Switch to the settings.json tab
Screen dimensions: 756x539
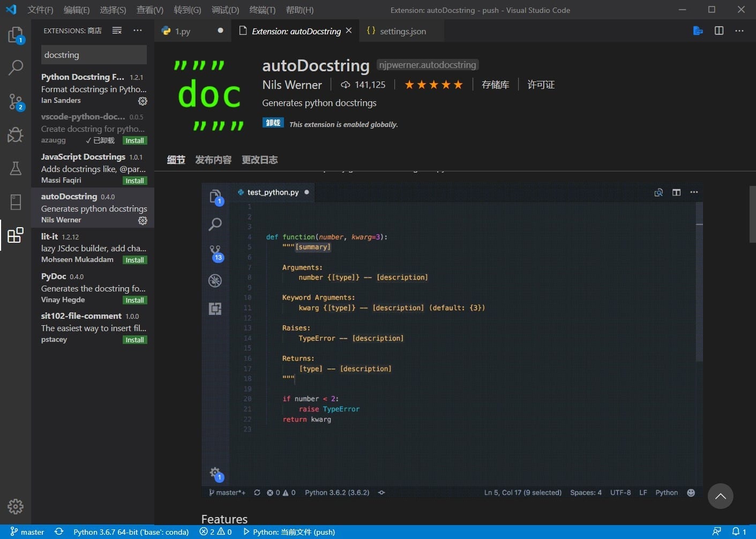point(402,31)
